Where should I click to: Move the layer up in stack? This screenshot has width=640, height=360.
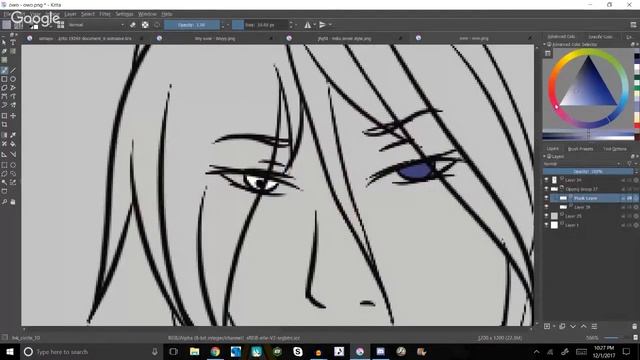pos(584,326)
